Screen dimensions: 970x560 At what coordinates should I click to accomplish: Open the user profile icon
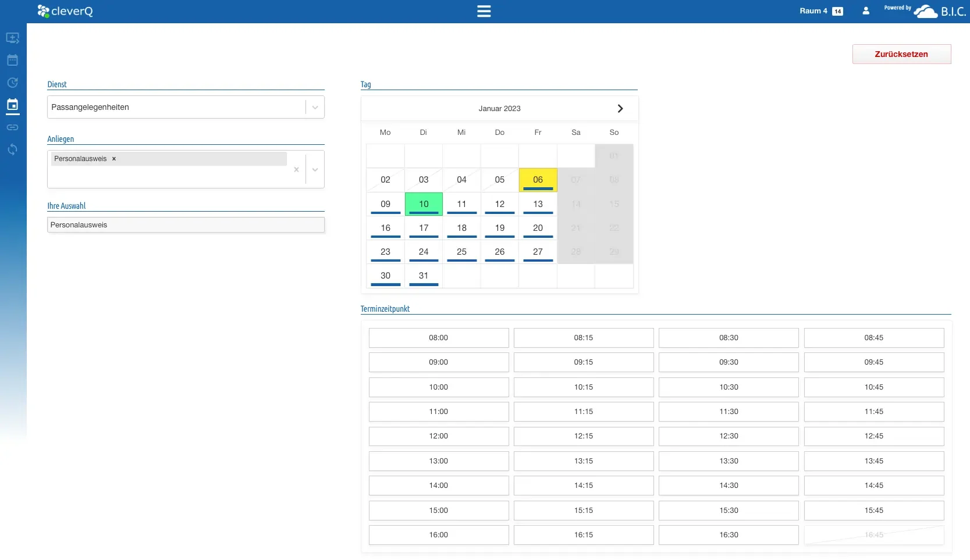(865, 11)
